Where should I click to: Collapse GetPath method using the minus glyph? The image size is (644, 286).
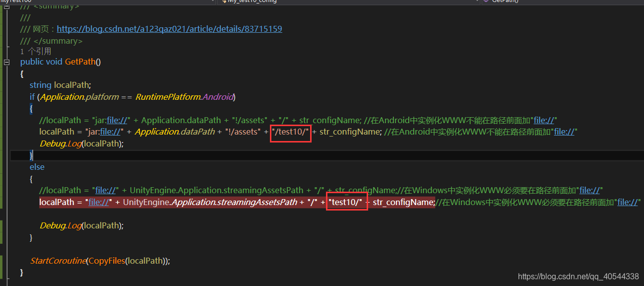[x=6, y=62]
